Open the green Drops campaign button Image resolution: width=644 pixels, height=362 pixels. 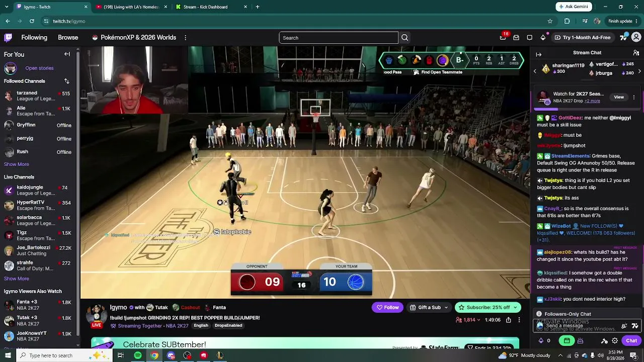(567, 341)
